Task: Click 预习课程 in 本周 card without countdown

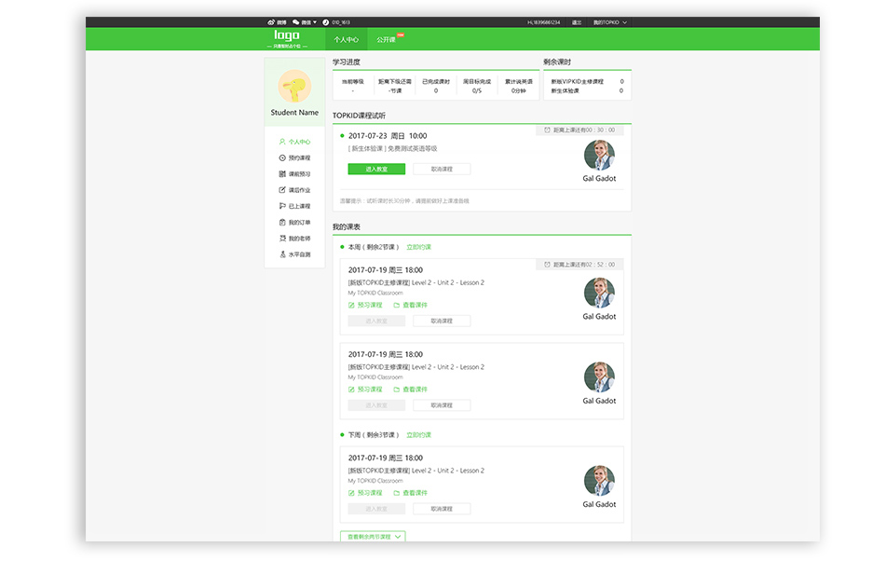Action: (x=365, y=390)
